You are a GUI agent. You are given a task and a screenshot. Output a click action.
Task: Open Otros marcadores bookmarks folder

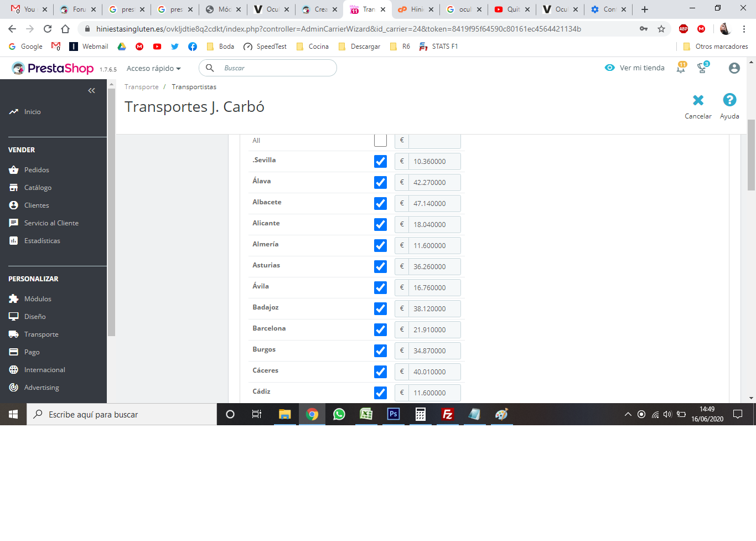pos(715,47)
